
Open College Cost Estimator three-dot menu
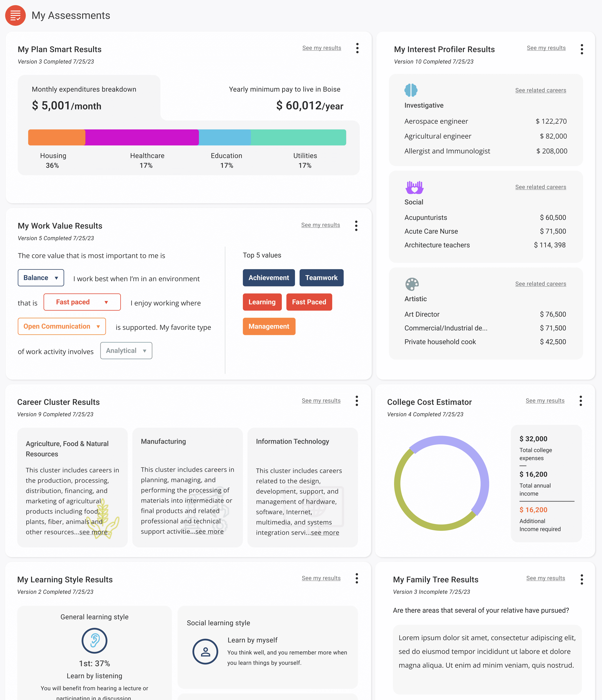tap(580, 401)
